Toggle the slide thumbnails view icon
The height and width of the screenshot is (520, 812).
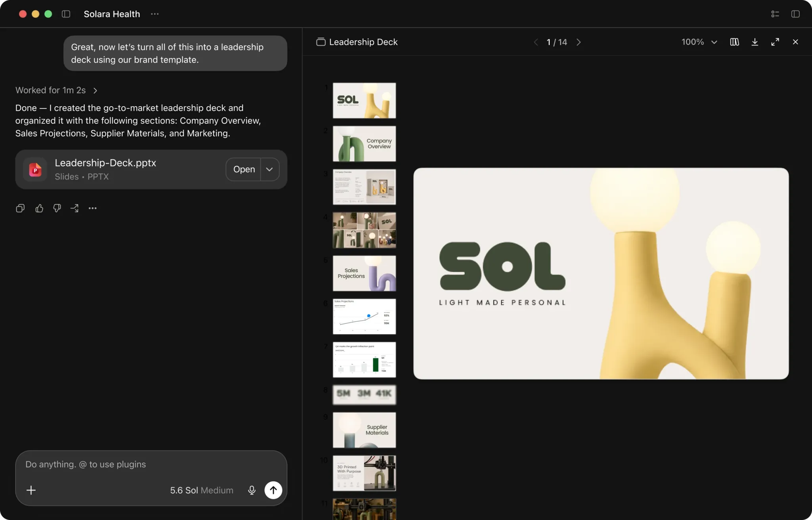pyautogui.click(x=734, y=42)
